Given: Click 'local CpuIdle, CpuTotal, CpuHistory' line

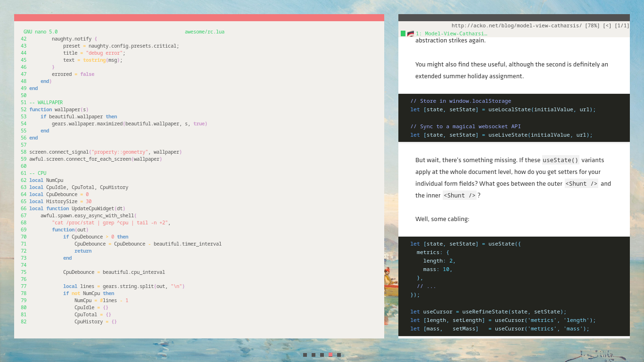Looking at the screenshot, I should [79, 187].
